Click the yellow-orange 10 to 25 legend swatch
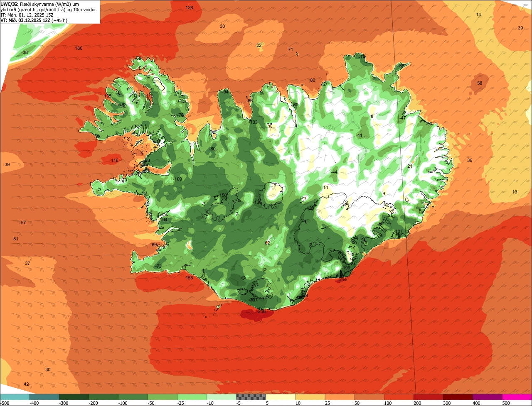 (310, 397)
